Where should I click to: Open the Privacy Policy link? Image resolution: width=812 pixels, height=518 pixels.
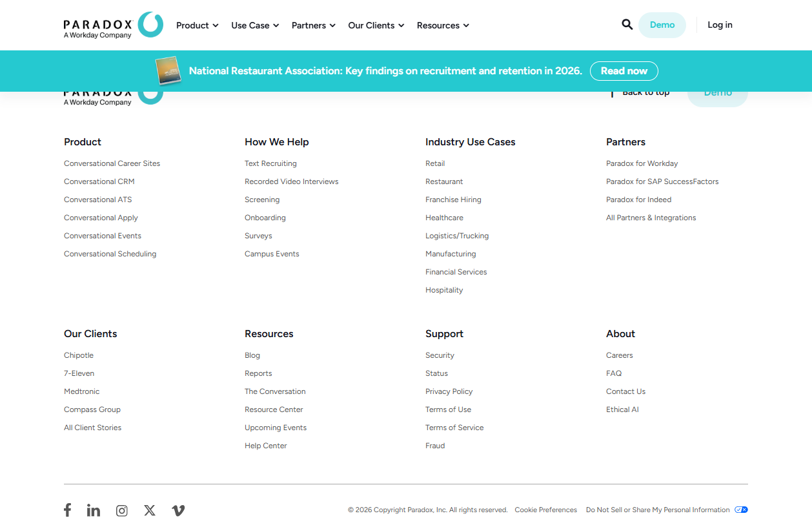[449, 391]
